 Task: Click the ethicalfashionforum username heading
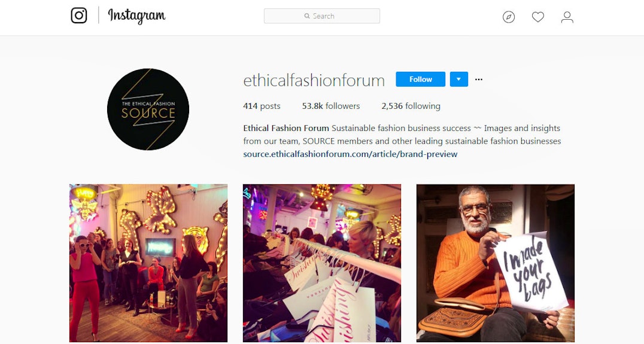click(x=314, y=80)
